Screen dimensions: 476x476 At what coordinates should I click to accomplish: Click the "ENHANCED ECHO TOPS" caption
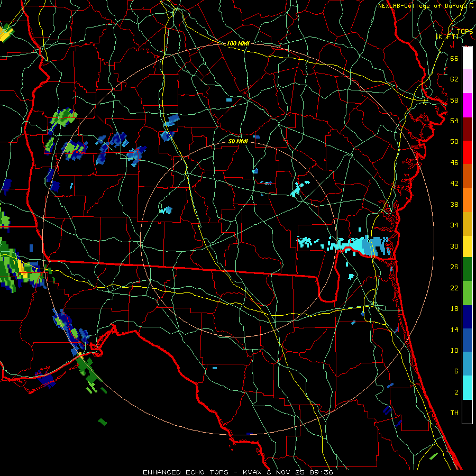pyautogui.click(x=186, y=472)
